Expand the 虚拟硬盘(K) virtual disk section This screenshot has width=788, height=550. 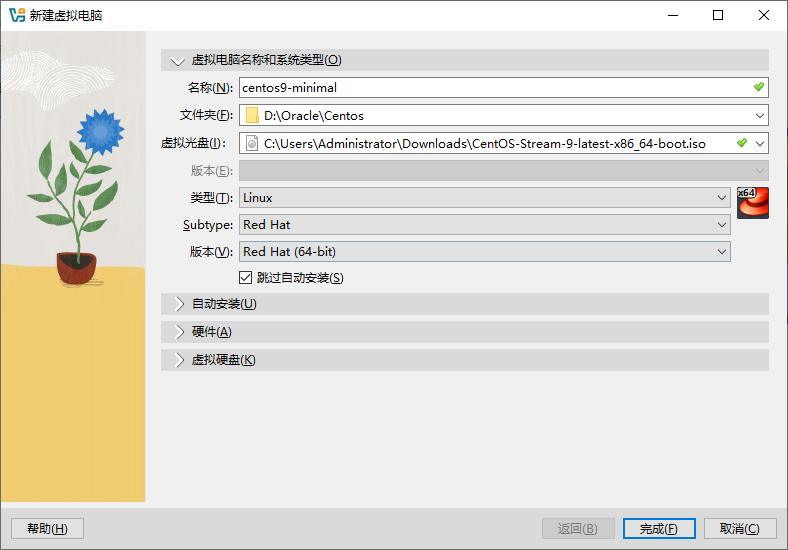pyautogui.click(x=465, y=360)
